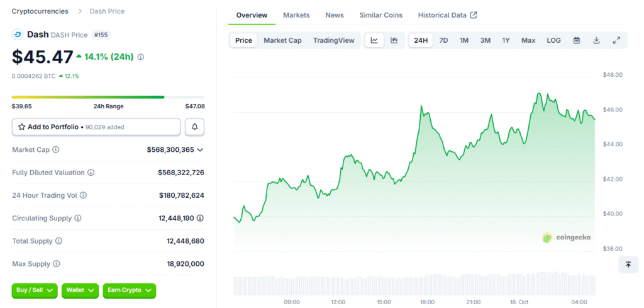Click the 12,448,680 total supply value
The height and width of the screenshot is (308, 644).
pos(186,241)
